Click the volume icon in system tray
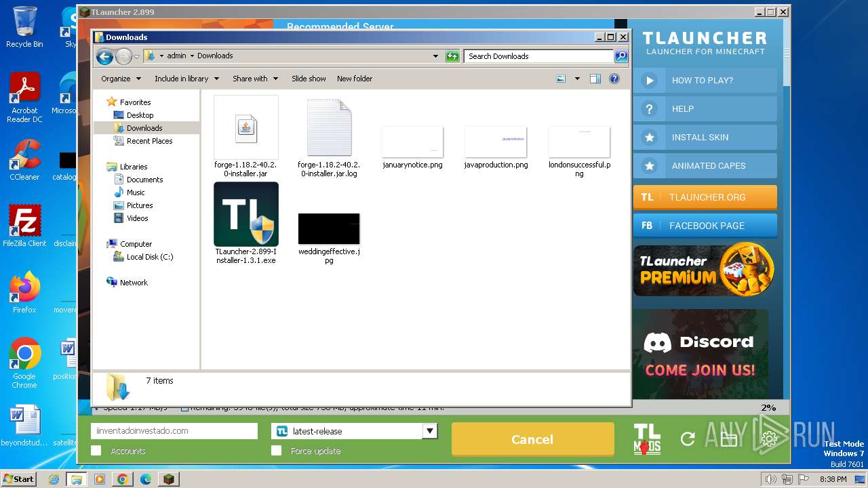 [x=770, y=479]
